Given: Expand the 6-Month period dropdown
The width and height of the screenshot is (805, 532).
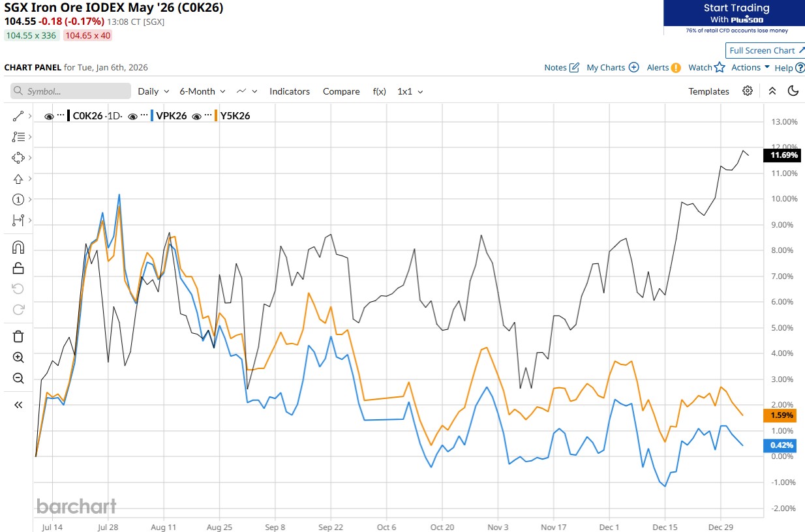Looking at the screenshot, I should pos(202,91).
